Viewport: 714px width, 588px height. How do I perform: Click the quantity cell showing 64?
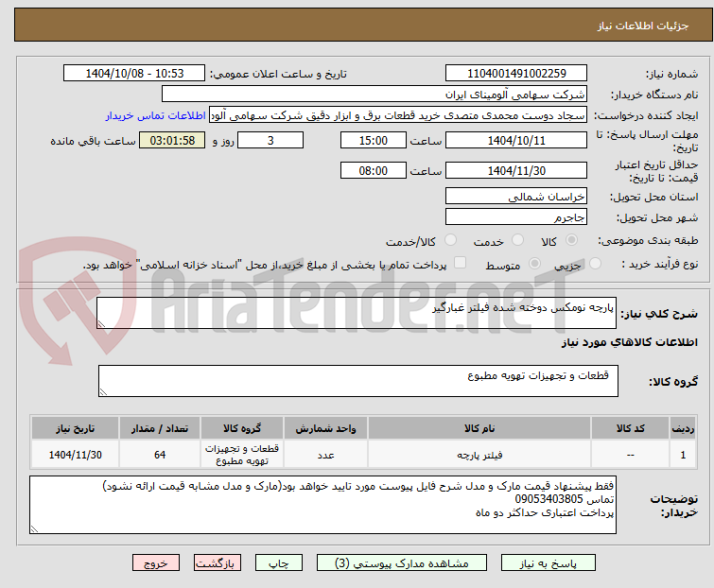click(160, 455)
